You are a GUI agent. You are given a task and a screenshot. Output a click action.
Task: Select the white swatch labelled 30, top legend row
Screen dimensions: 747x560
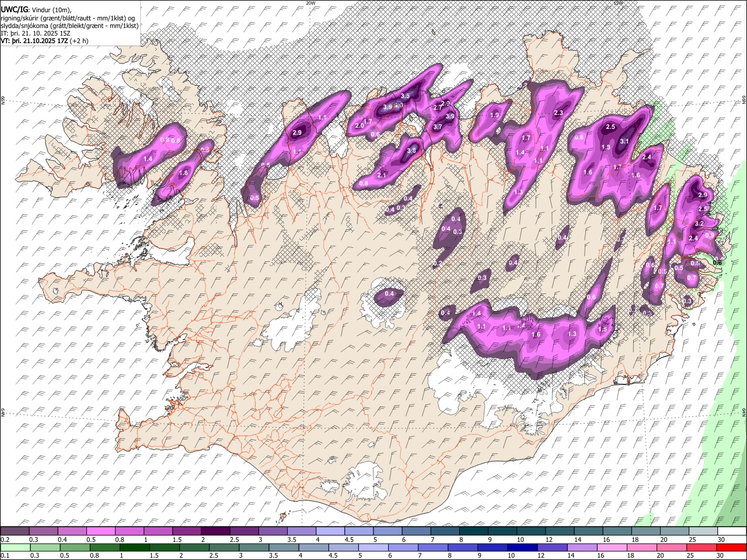[731, 531]
